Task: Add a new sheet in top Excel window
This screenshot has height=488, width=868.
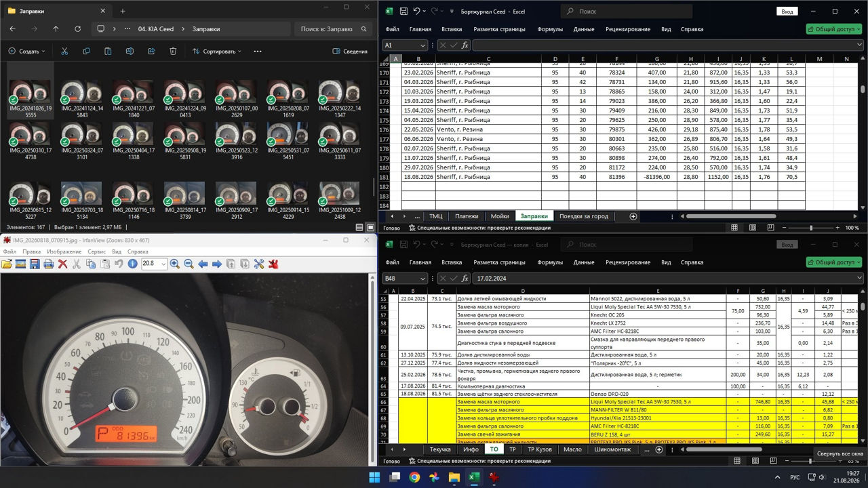Action: (x=633, y=216)
